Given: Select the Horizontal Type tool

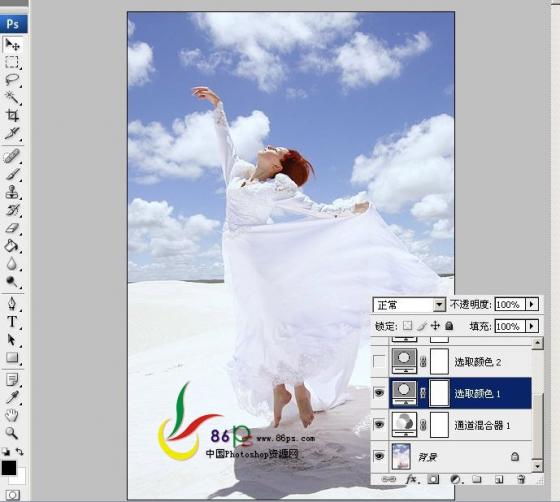Looking at the screenshot, I should [12, 322].
